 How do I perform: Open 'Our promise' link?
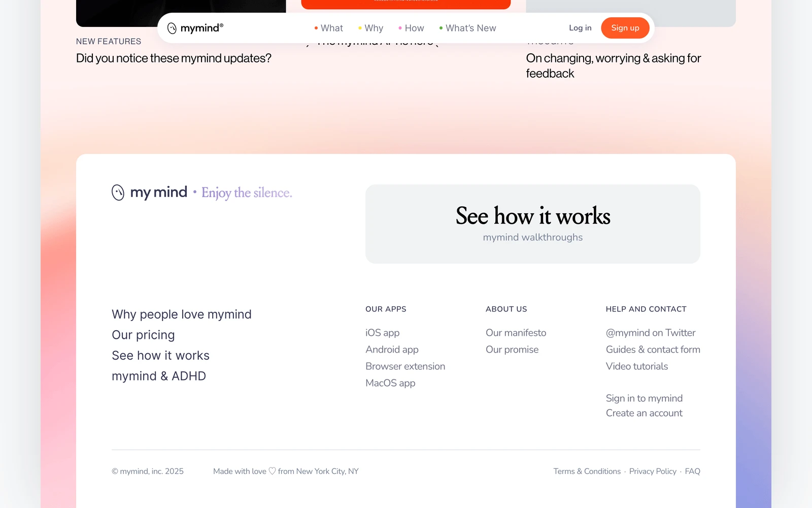tap(512, 350)
